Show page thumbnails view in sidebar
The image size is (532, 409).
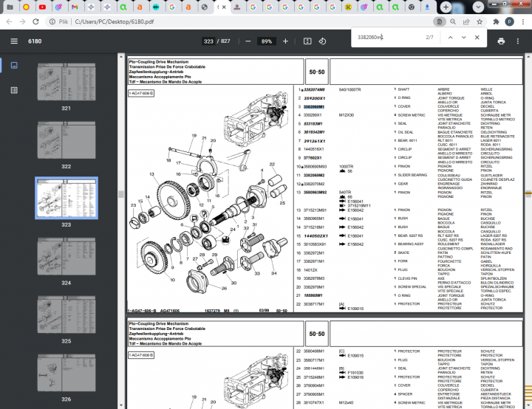(x=14, y=65)
